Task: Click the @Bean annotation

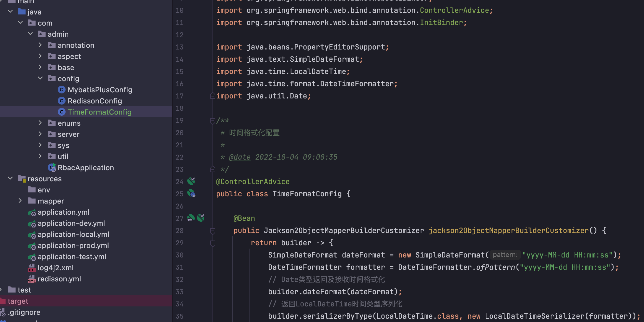Action: point(244,218)
